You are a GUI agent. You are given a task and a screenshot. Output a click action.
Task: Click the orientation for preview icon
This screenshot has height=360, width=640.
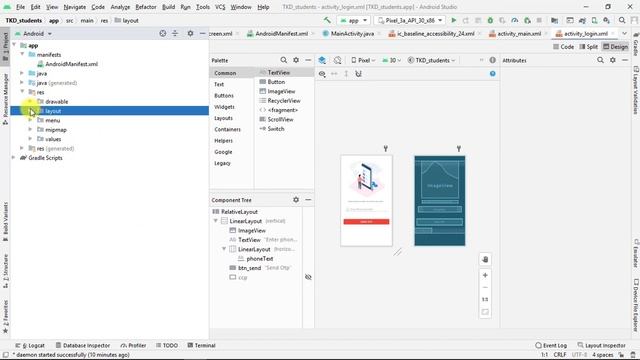337,60
